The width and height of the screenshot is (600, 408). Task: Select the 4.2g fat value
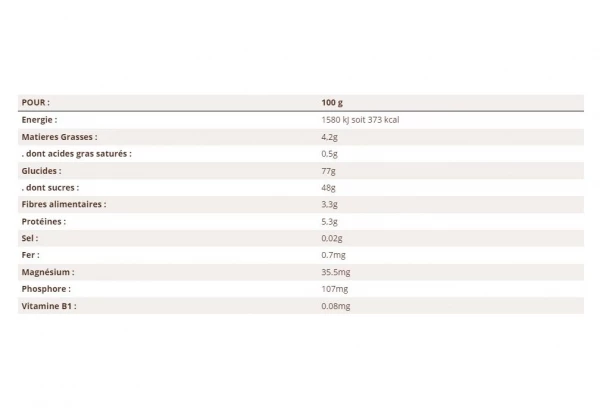[x=330, y=136]
